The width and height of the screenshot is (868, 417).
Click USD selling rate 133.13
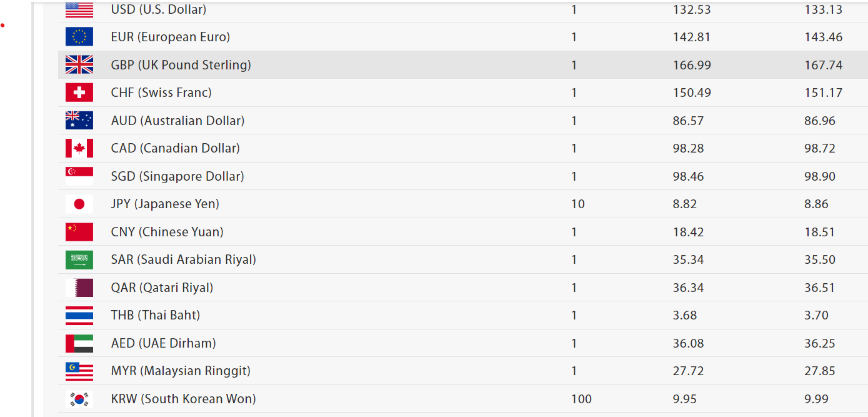click(x=824, y=9)
